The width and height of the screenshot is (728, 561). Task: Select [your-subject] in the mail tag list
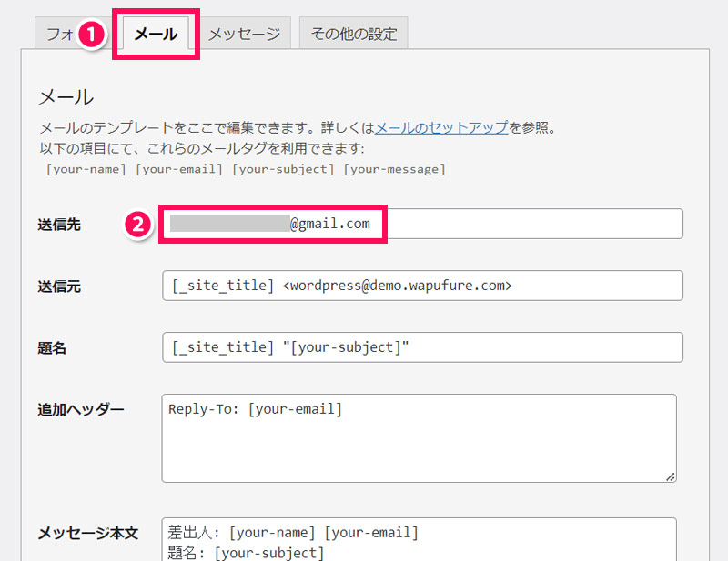click(x=283, y=169)
